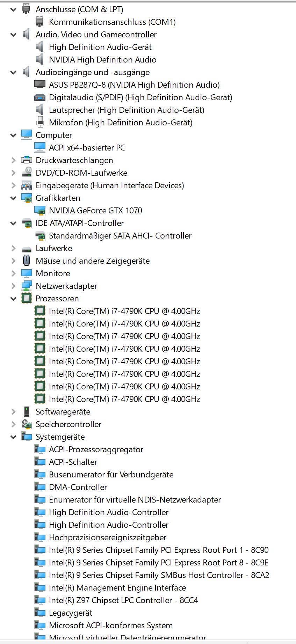Click the DMA-Controller device icon

pos(40,487)
